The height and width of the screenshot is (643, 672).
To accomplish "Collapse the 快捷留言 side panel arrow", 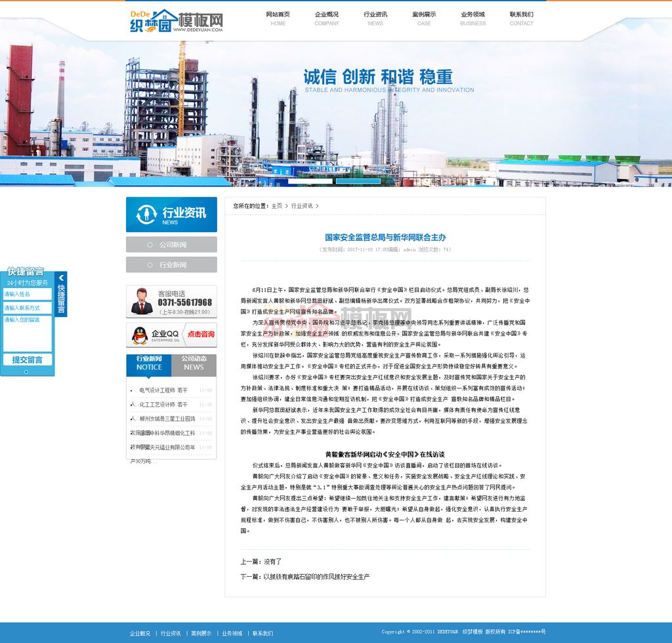I will click(x=61, y=277).
